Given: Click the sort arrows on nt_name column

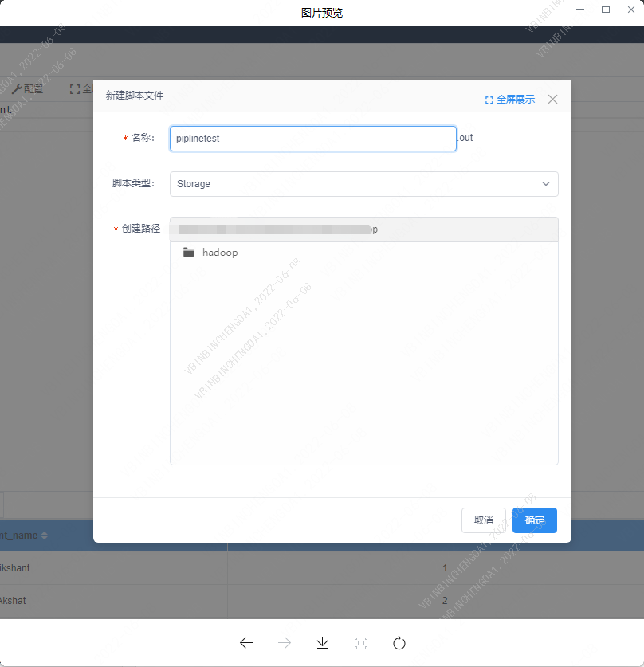Looking at the screenshot, I should pos(45,536).
